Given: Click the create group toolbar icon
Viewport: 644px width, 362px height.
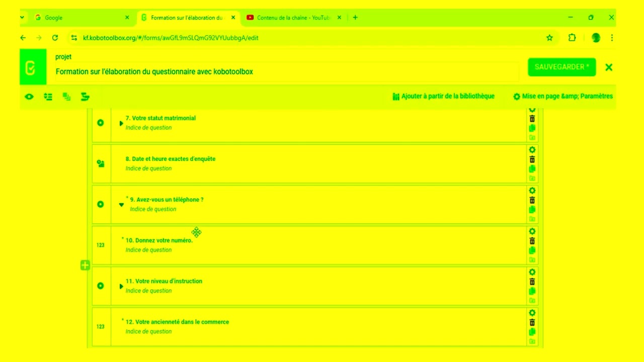Looking at the screenshot, I should point(66,97).
